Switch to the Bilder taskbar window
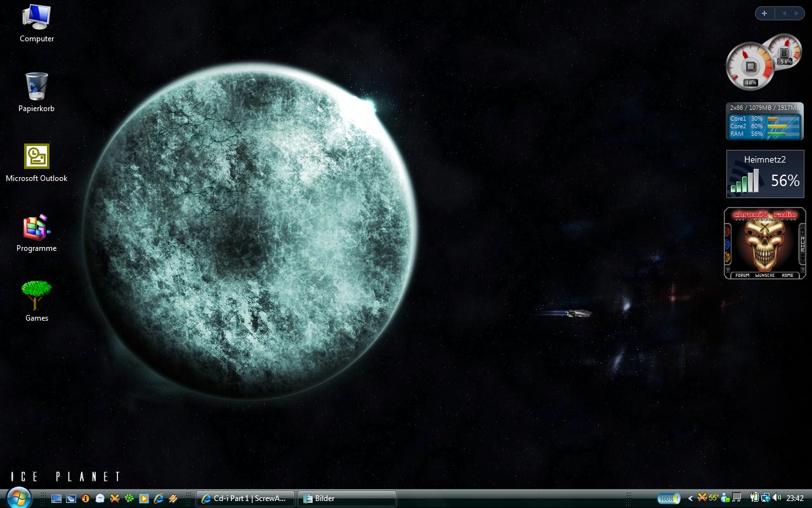The height and width of the screenshot is (508, 812). (x=346, y=498)
